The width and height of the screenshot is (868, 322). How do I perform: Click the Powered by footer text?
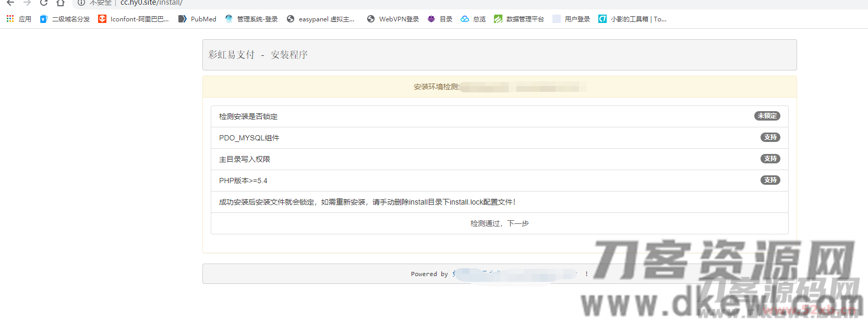click(x=429, y=274)
